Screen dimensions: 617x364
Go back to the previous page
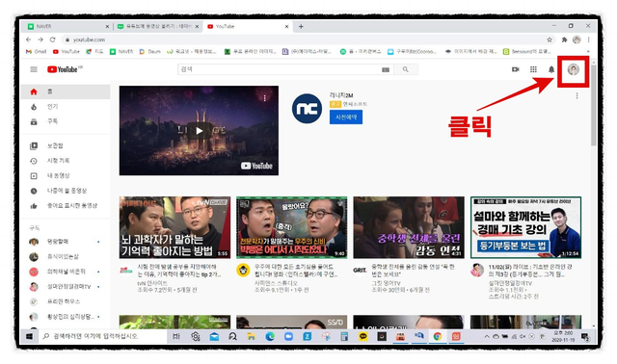click(x=28, y=39)
